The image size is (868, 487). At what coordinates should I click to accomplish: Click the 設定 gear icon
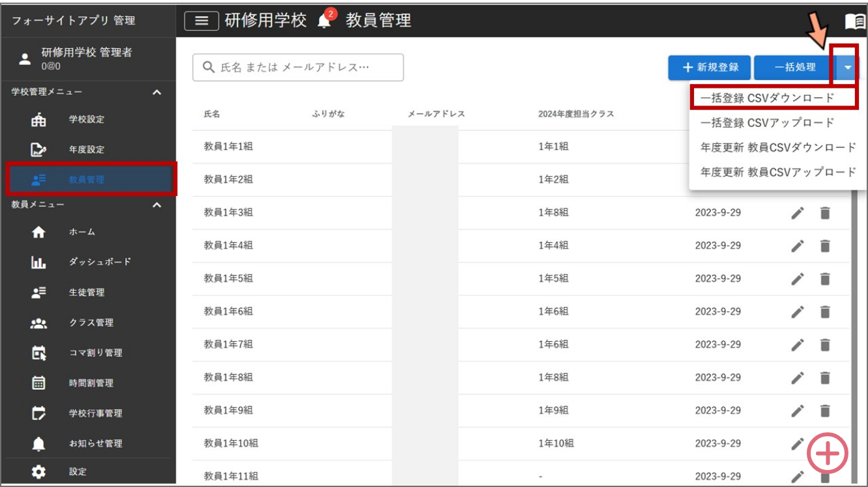[39, 472]
